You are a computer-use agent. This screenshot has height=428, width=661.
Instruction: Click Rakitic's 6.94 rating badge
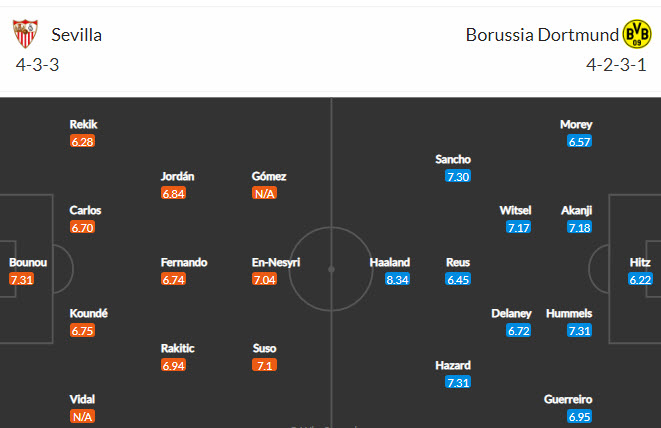tap(174, 365)
